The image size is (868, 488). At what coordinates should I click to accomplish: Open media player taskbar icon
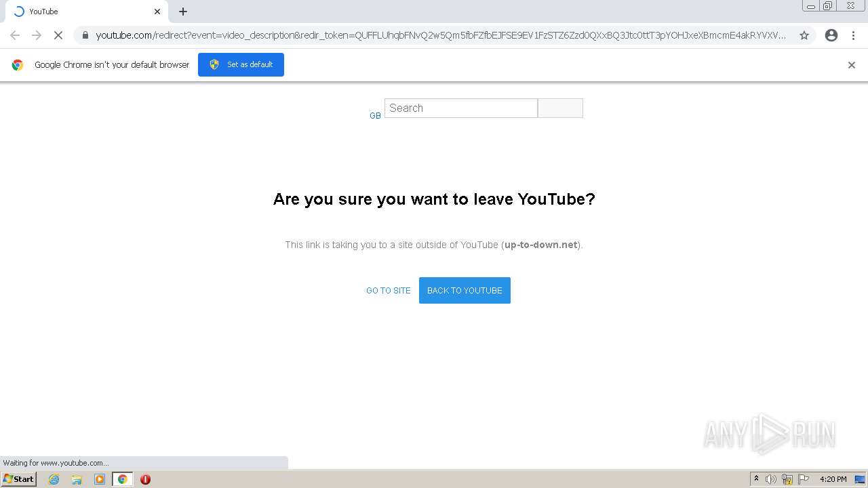(x=100, y=479)
